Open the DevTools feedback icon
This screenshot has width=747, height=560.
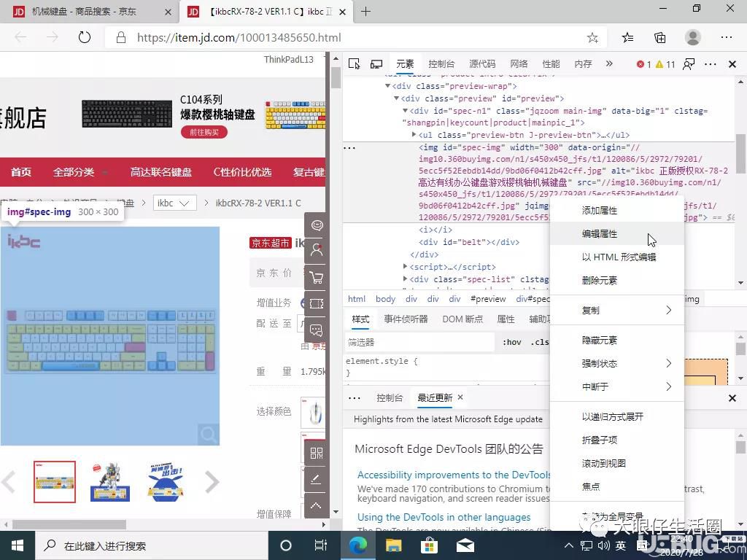click(689, 64)
